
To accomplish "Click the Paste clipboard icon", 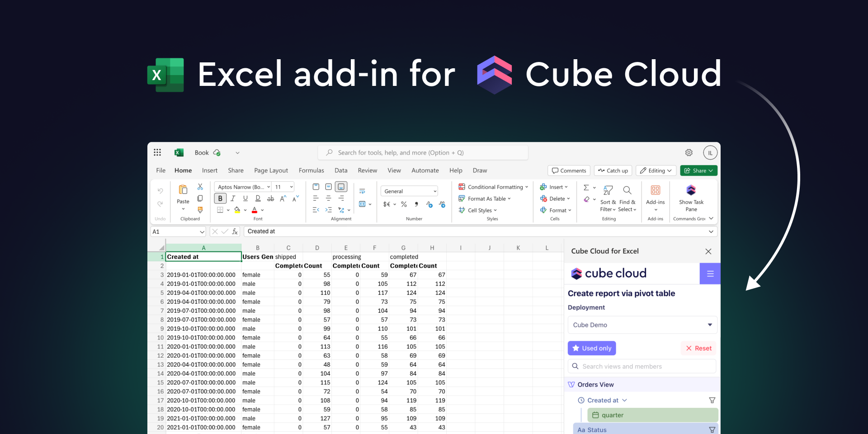I will coord(183,190).
